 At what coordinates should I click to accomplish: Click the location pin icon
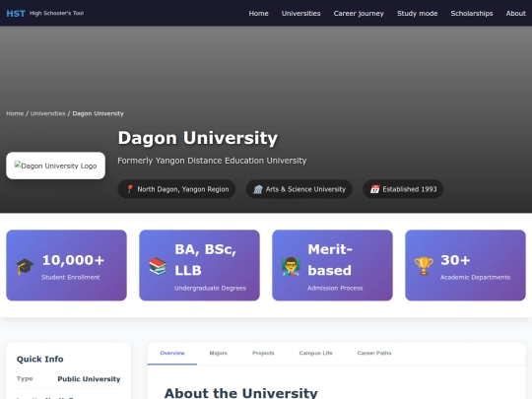click(130, 189)
